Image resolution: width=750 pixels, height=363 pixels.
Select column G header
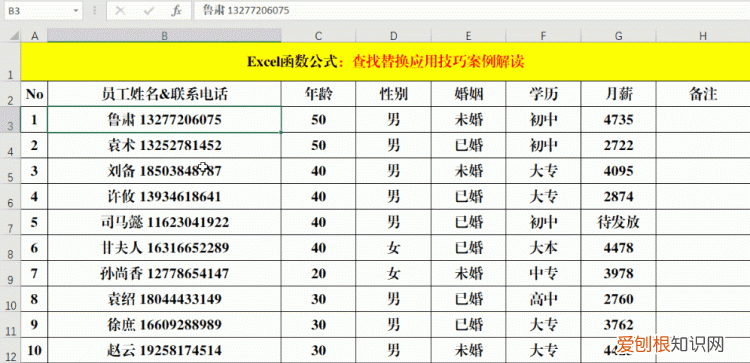(618, 35)
